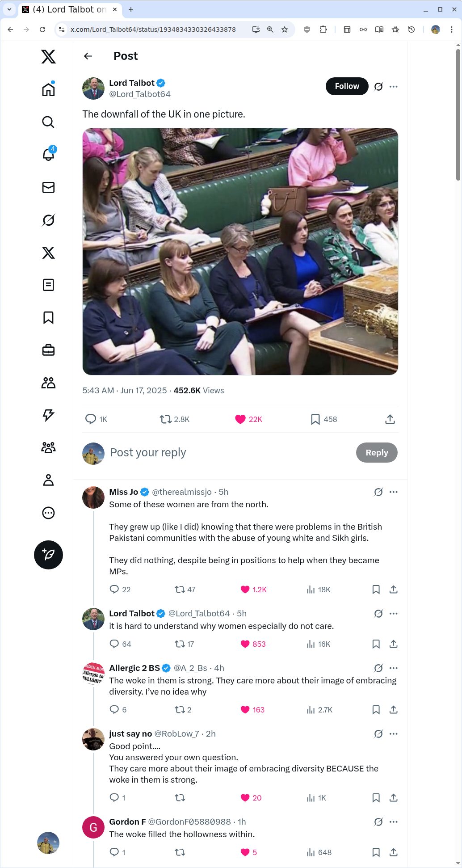Screen dimensions: 462x868
Task: Open the Bookmarks sidebar icon
Action: click(48, 318)
